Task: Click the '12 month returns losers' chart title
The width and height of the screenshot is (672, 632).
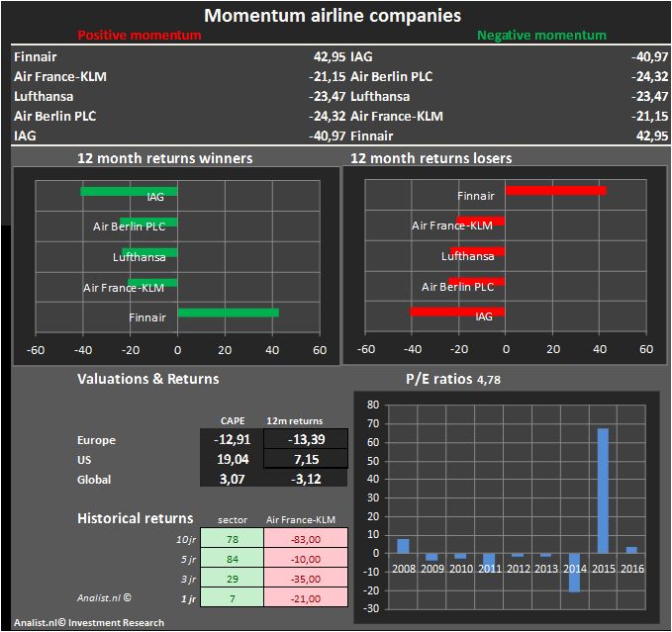Action: click(x=432, y=158)
